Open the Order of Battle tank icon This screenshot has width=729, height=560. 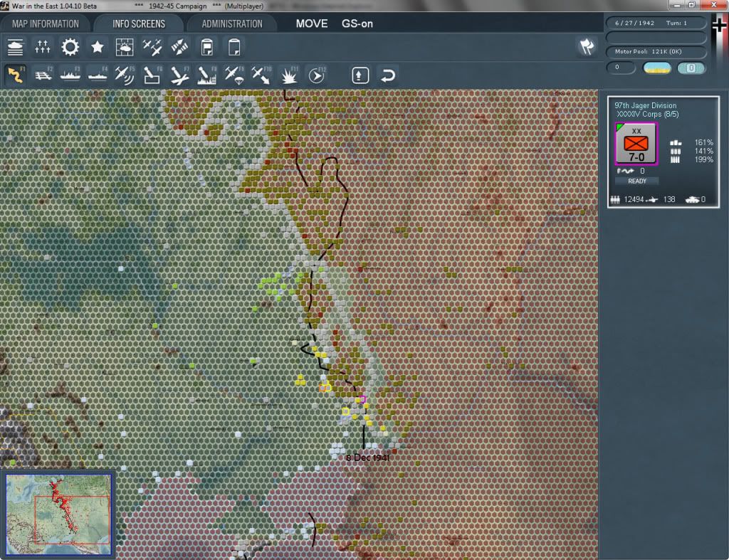pos(16,47)
